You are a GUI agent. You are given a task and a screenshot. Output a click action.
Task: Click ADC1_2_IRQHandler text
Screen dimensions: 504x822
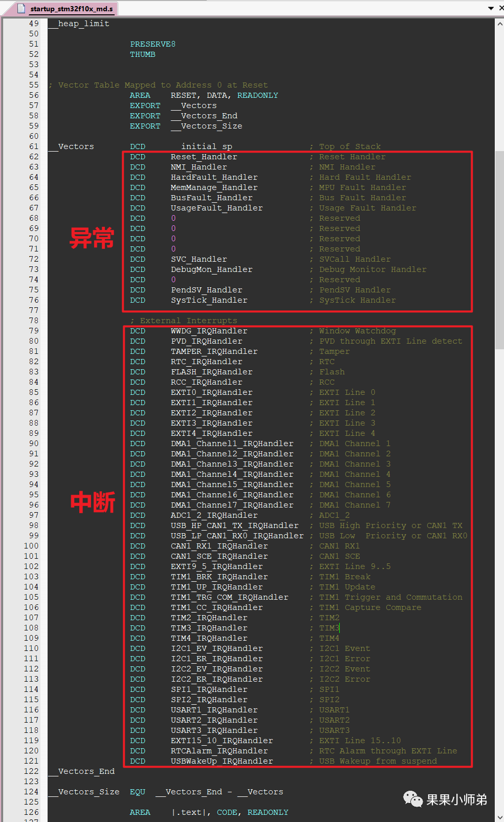[x=214, y=515]
